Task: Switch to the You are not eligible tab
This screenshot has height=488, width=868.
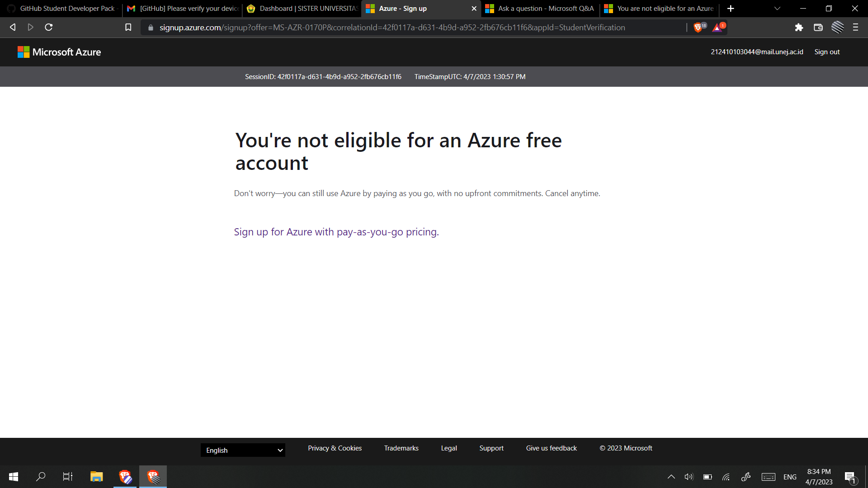Action: click(660, 9)
